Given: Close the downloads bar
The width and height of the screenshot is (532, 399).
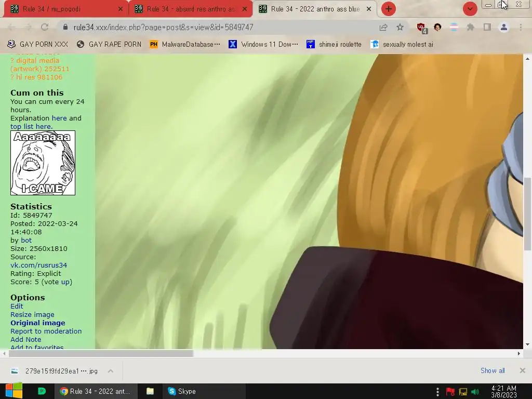Looking at the screenshot, I should pos(523,370).
